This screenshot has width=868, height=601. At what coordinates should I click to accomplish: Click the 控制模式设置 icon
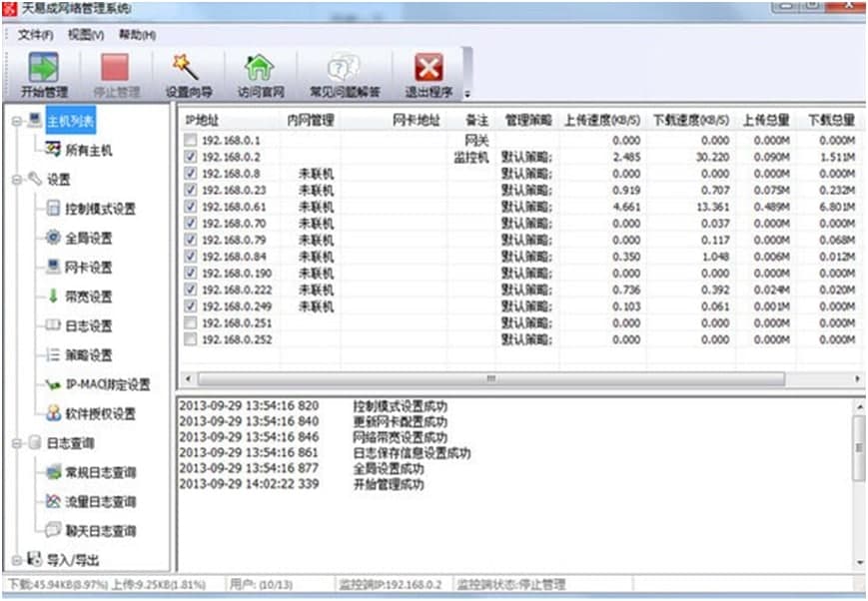click(53, 208)
